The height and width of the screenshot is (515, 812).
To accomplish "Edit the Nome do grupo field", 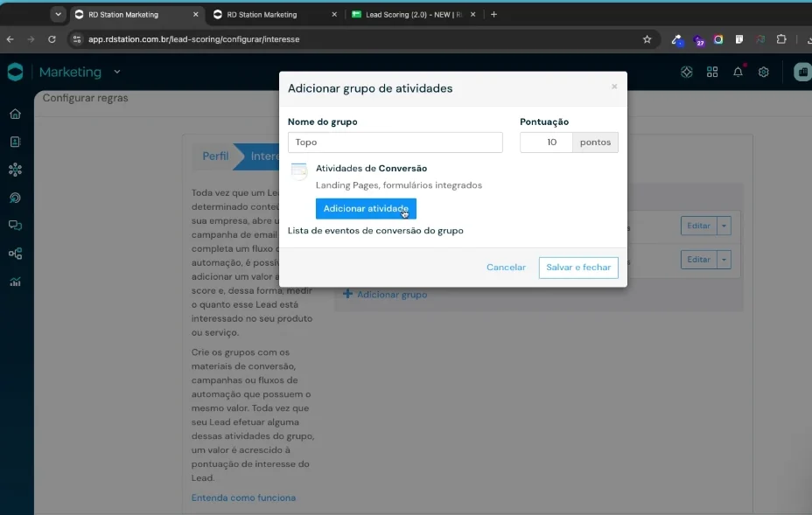I will coord(395,143).
